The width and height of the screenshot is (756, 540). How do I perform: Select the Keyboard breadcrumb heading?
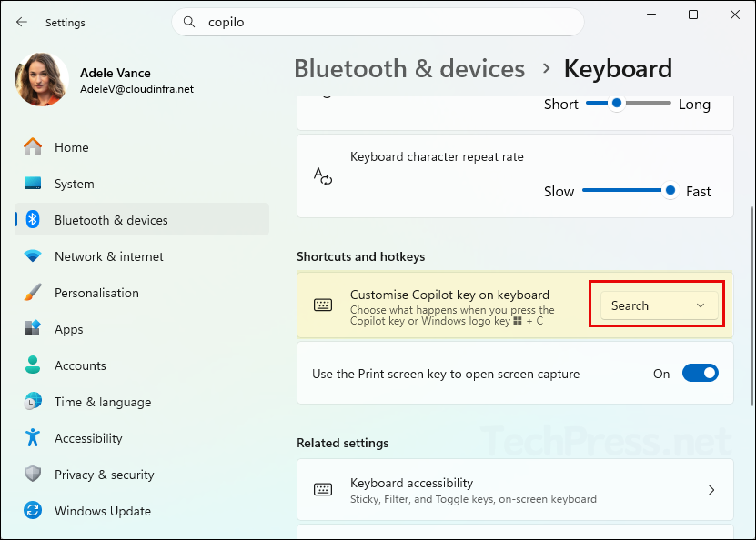click(x=618, y=68)
